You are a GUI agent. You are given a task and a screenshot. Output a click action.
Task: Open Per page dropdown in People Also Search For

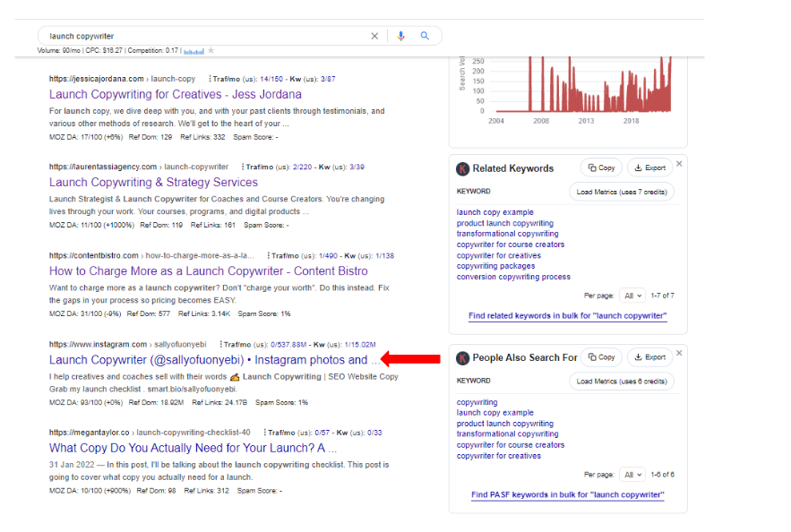click(632, 475)
